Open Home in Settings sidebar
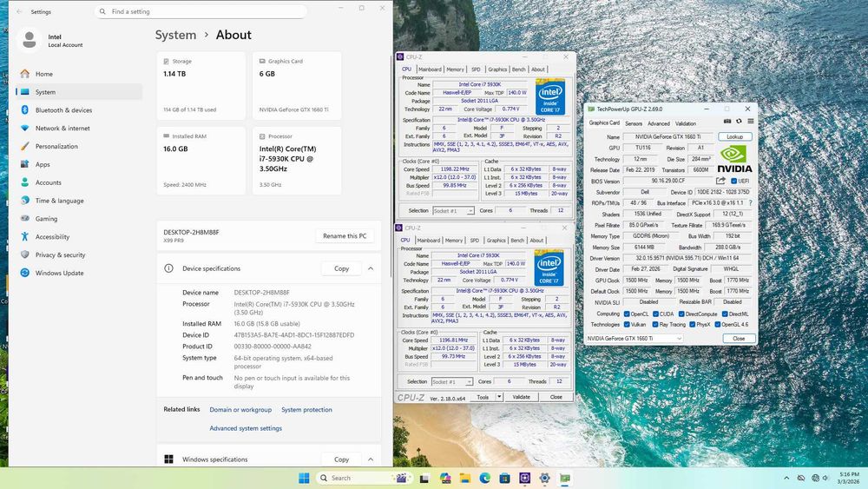 pyautogui.click(x=79, y=74)
